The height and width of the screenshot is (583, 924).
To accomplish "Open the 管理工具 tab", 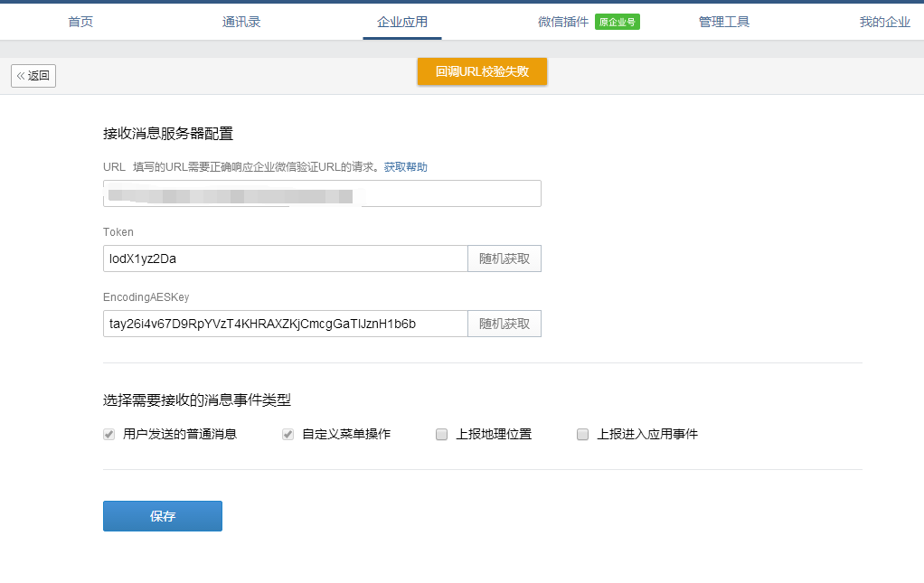I will (723, 22).
